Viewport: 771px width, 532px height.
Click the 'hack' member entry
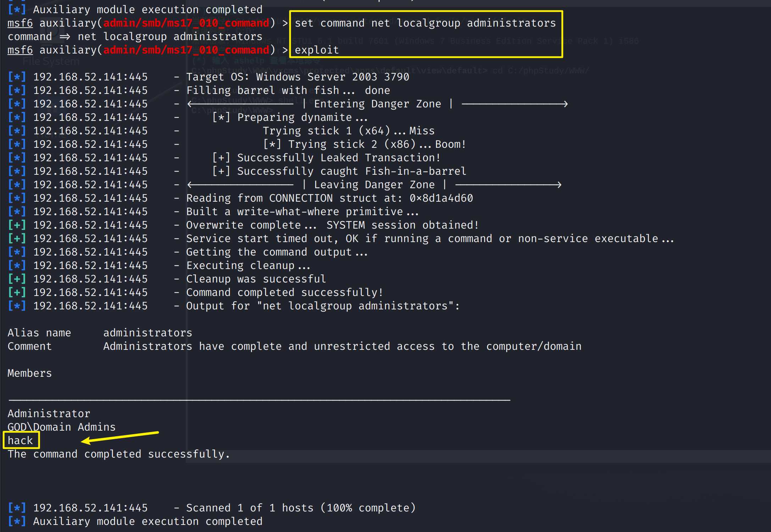coord(20,441)
